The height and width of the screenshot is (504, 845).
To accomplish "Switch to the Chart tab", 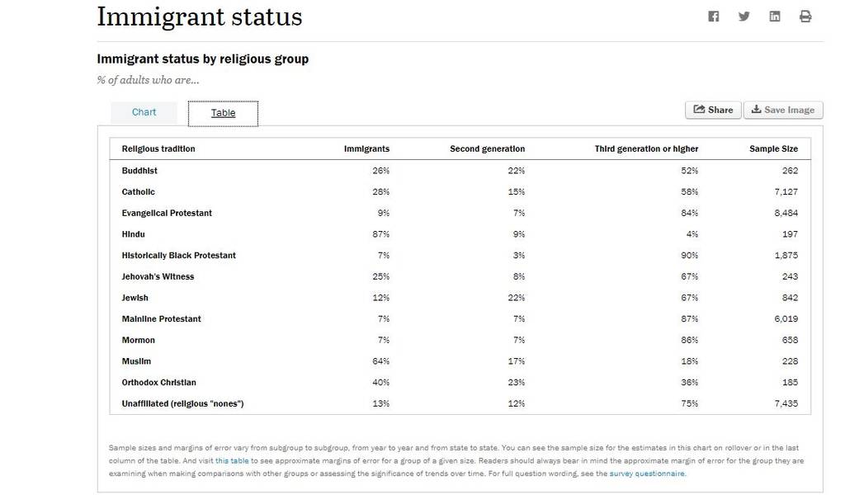I will 144,112.
